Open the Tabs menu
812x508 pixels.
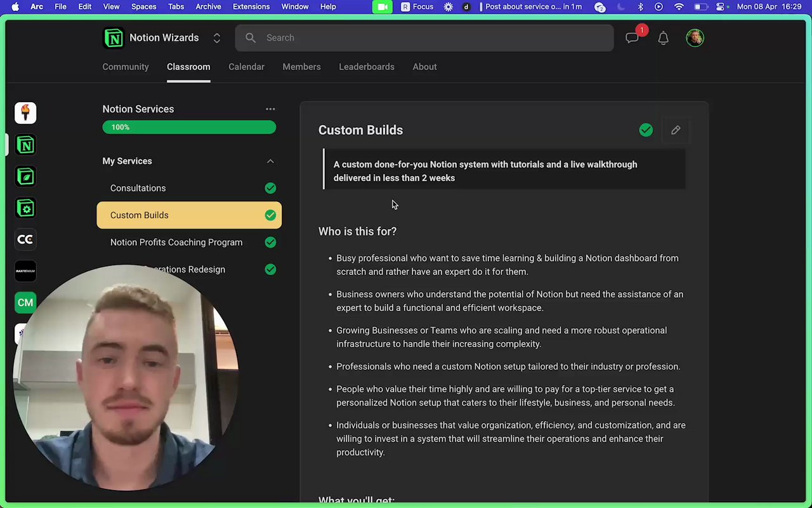176,7
